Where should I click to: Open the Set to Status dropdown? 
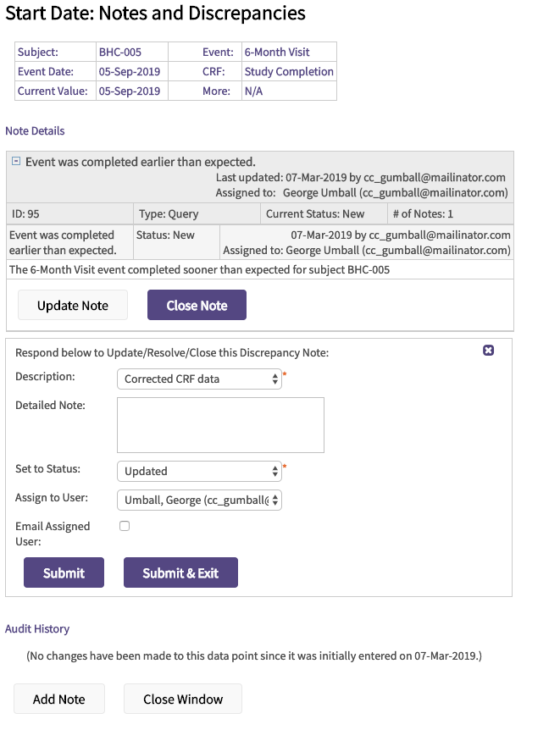[x=199, y=471]
